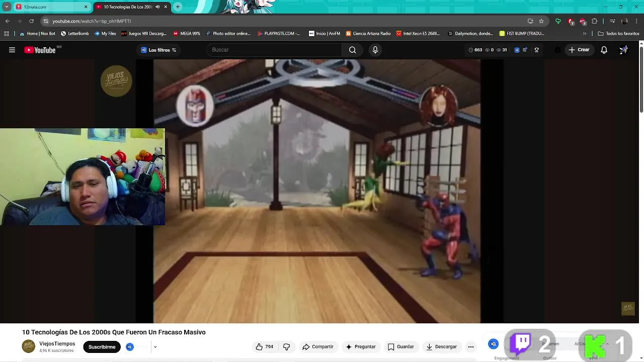
Task: Go back in browser history
Action: point(7,21)
